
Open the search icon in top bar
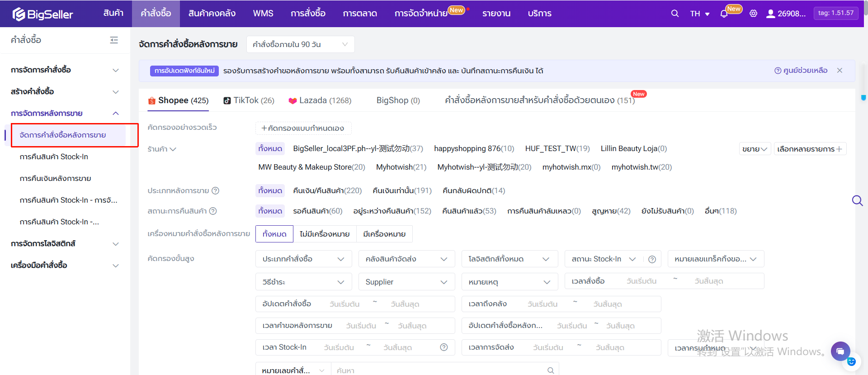[675, 14]
